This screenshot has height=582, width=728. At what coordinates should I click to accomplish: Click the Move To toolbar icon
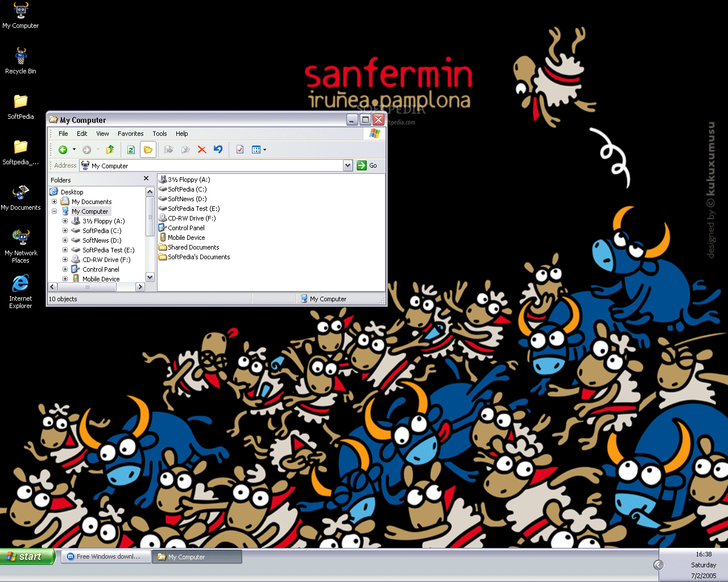click(x=169, y=149)
